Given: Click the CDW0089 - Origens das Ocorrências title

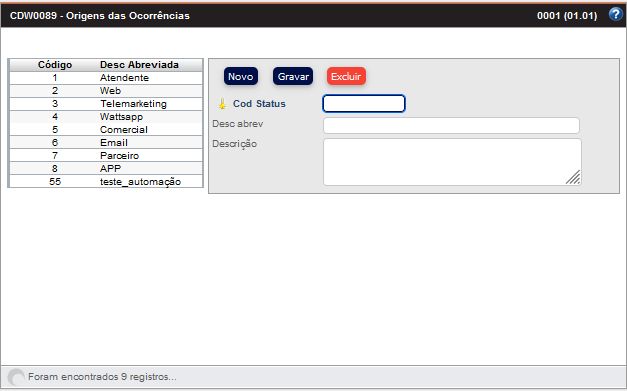Looking at the screenshot, I should point(100,16).
